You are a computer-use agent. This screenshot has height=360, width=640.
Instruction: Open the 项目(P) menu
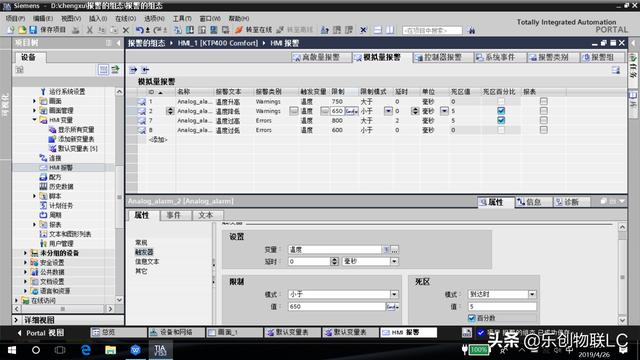(x=15, y=18)
